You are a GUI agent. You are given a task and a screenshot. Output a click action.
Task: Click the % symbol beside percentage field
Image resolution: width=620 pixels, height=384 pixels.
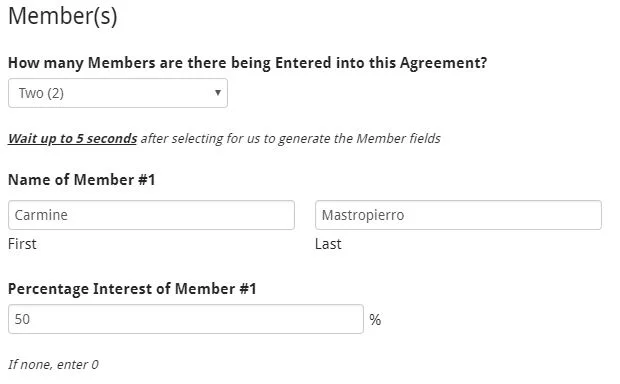(375, 320)
